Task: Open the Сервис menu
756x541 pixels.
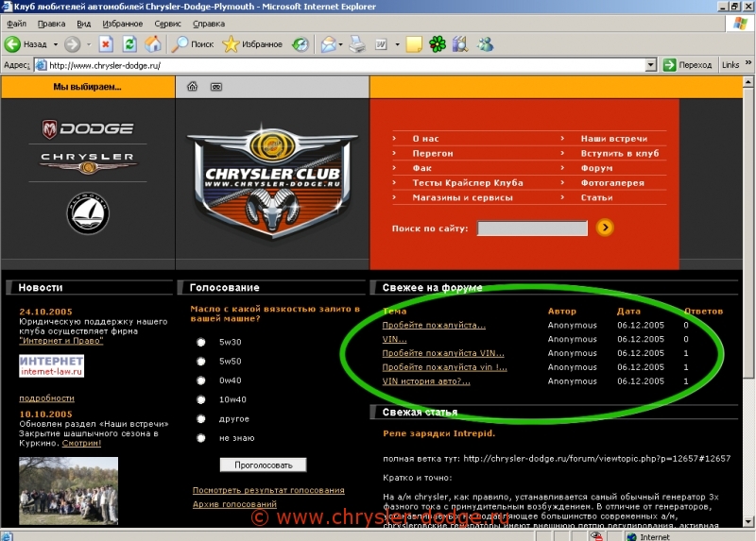Action: coord(167,24)
